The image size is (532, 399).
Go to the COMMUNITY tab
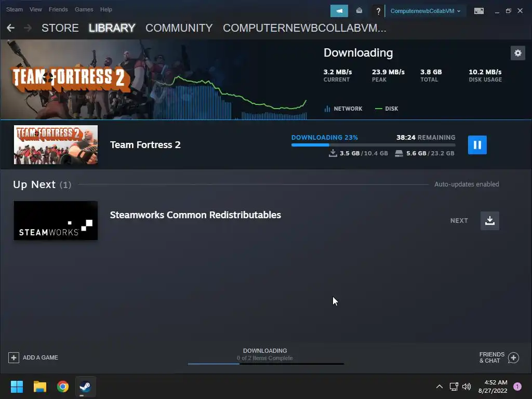click(179, 28)
